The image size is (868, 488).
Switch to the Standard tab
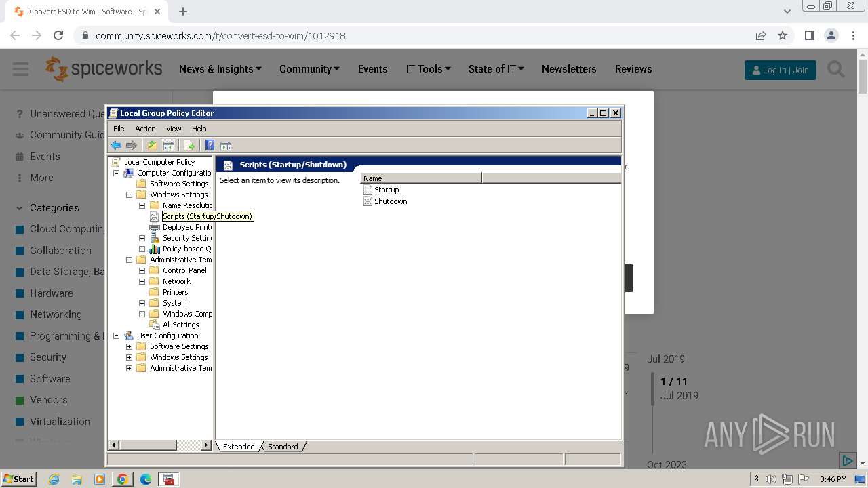pyautogui.click(x=283, y=447)
